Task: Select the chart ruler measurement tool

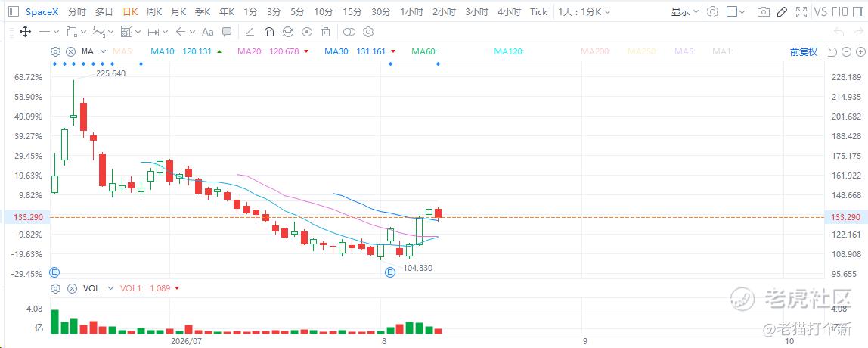Action: [x=126, y=32]
